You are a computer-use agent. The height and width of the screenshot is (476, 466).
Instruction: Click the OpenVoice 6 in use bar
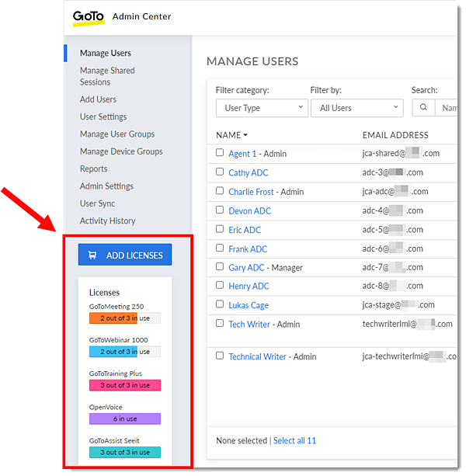click(124, 419)
